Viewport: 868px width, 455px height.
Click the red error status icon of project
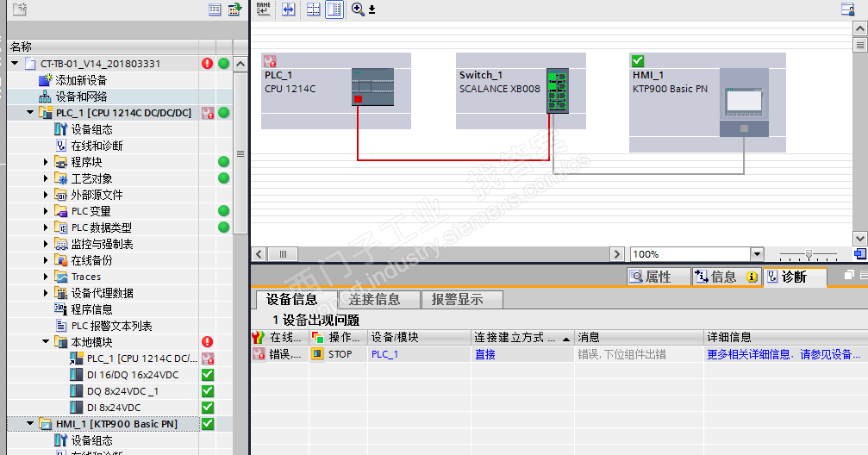click(x=208, y=63)
